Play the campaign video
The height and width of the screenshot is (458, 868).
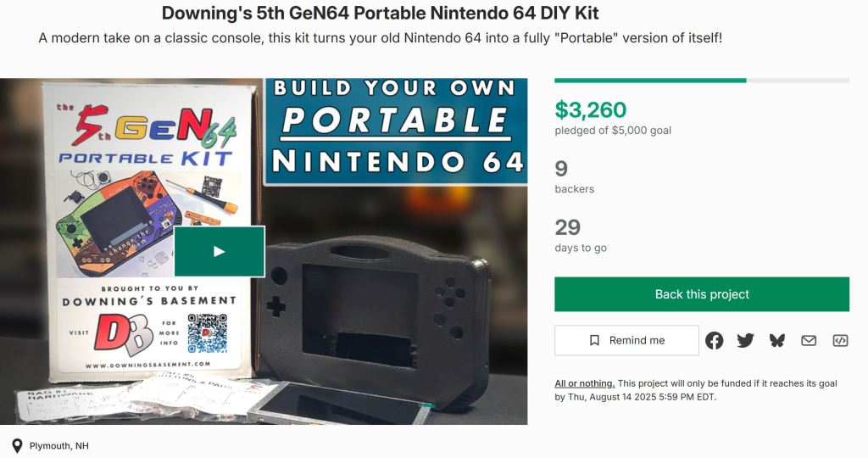[220, 251]
